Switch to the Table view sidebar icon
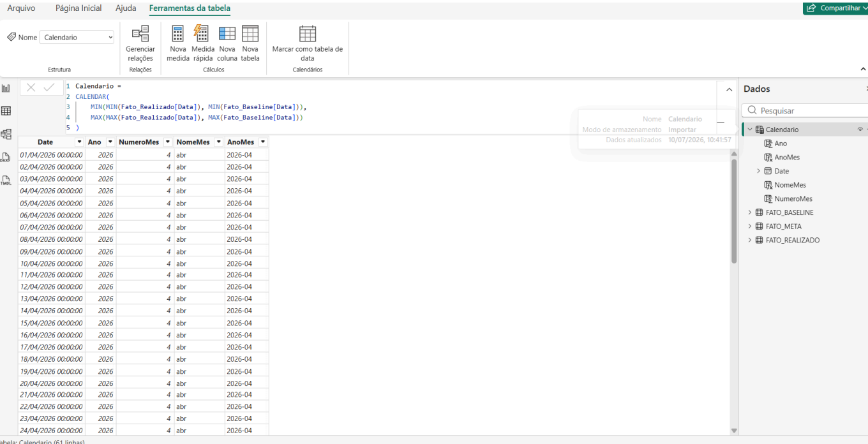 click(6, 111)
